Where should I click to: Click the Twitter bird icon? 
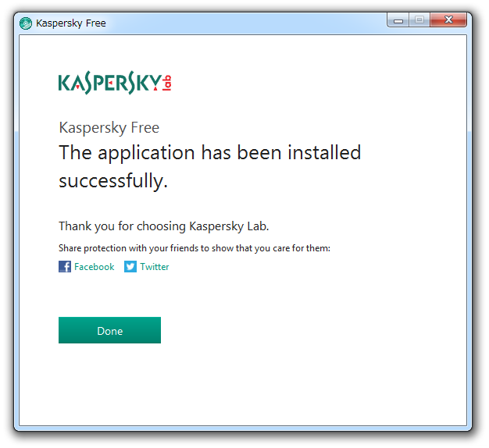[x=130, y=267]
